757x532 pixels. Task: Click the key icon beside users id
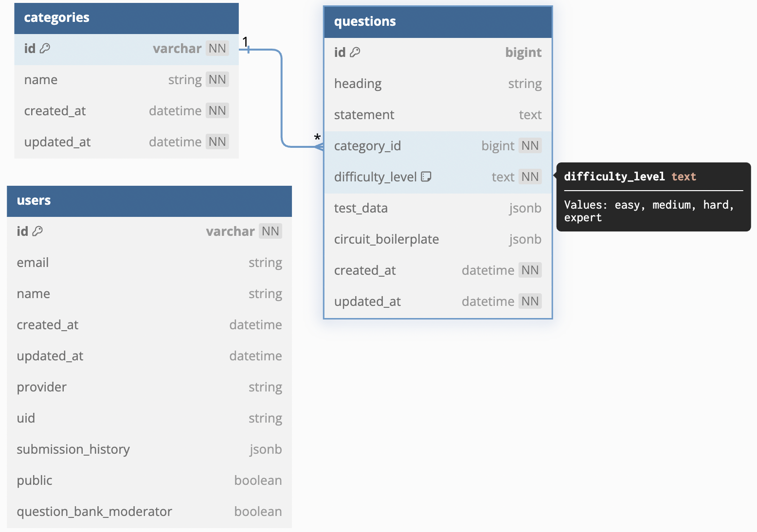37,231
